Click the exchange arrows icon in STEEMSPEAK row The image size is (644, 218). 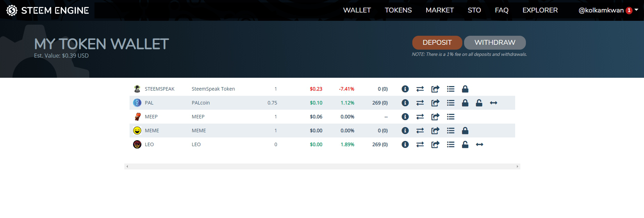pyautogui.click(x=420, y=89)
